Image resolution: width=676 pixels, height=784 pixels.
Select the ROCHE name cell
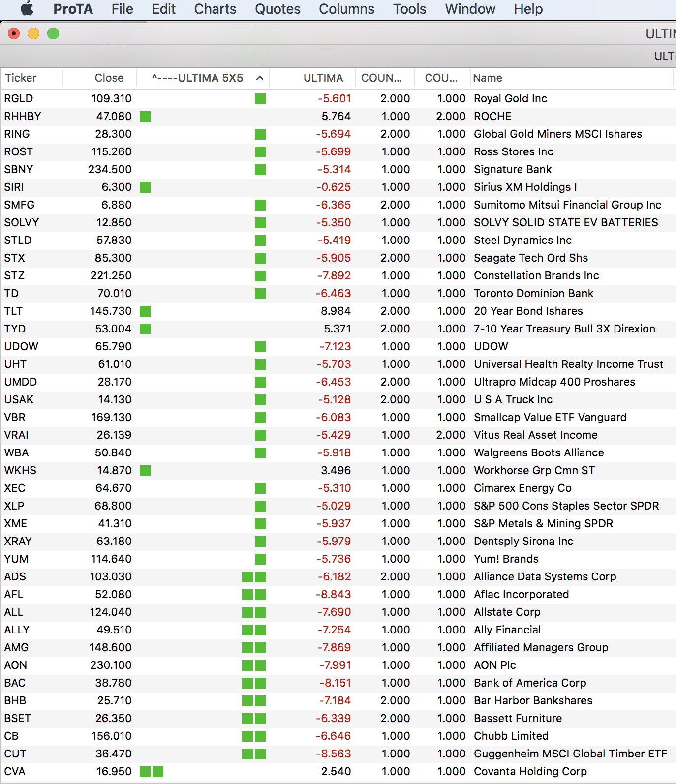492,116
